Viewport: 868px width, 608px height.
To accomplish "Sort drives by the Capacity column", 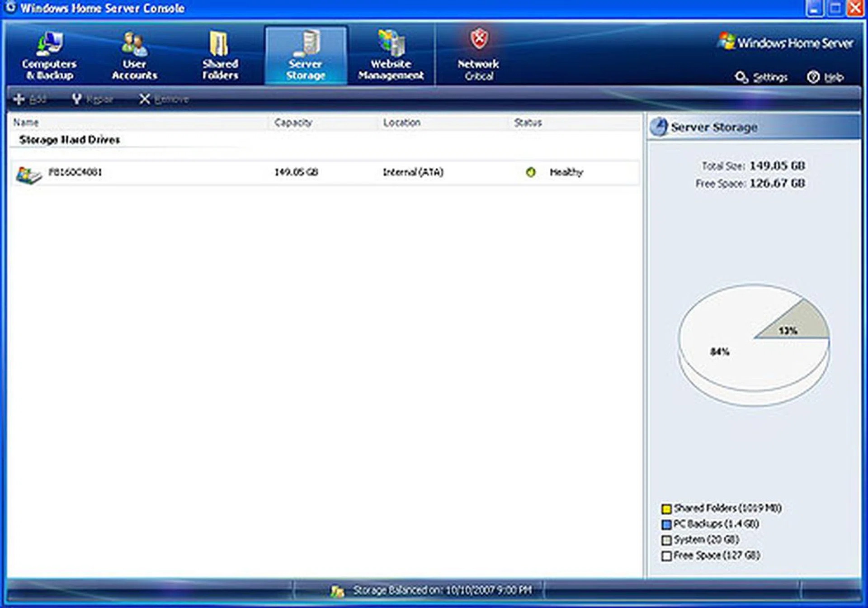I will [x=293, y=122].
